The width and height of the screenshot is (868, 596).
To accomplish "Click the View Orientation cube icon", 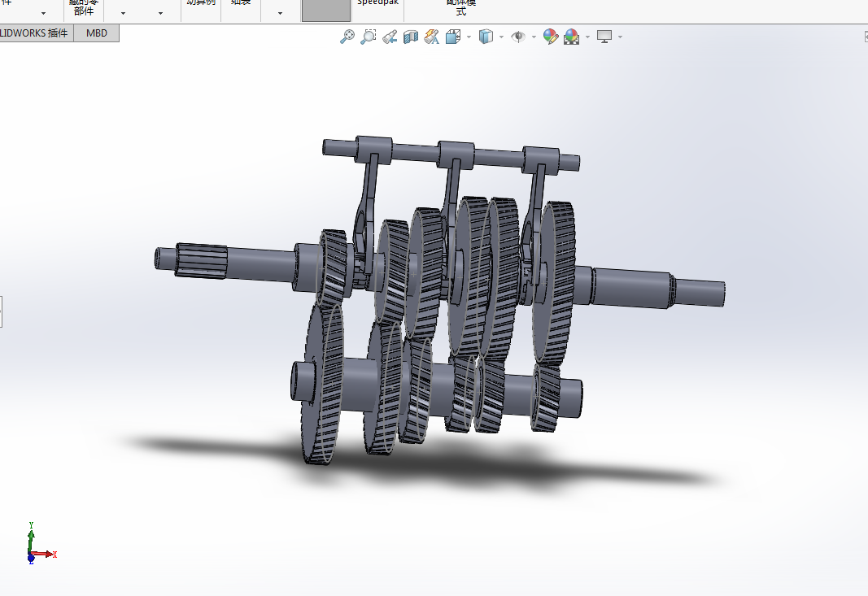I will click(453, 37).
